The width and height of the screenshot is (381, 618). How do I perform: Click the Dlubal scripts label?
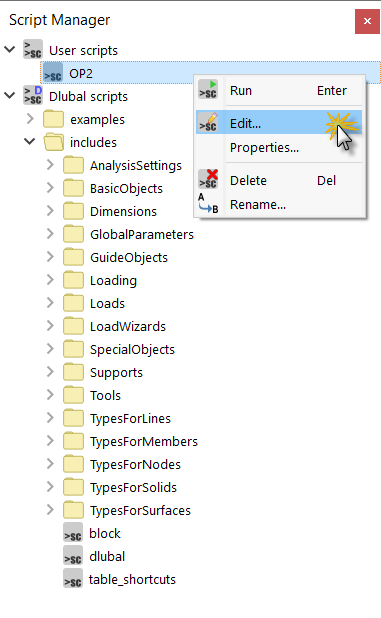pyautogui.click(x=88, y=97)
